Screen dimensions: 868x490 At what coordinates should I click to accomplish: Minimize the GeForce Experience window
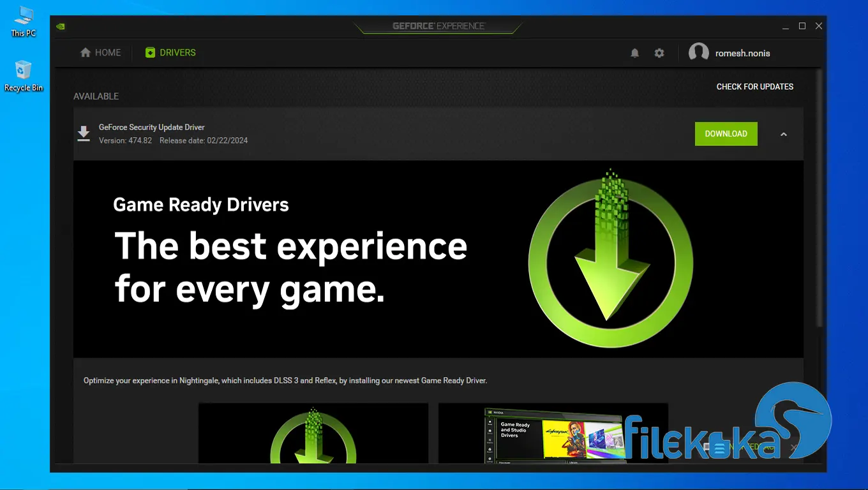[x=786, y=26]
